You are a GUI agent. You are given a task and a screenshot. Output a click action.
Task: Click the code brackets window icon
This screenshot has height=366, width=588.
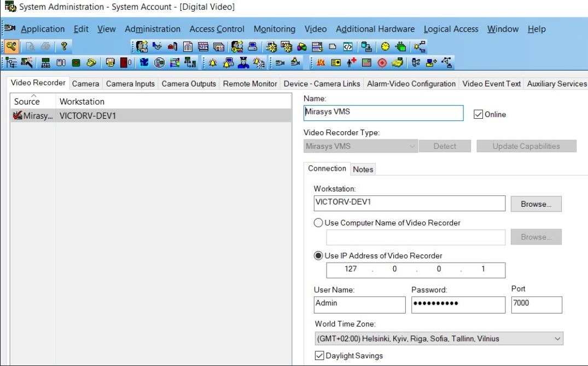coord(347,47)
